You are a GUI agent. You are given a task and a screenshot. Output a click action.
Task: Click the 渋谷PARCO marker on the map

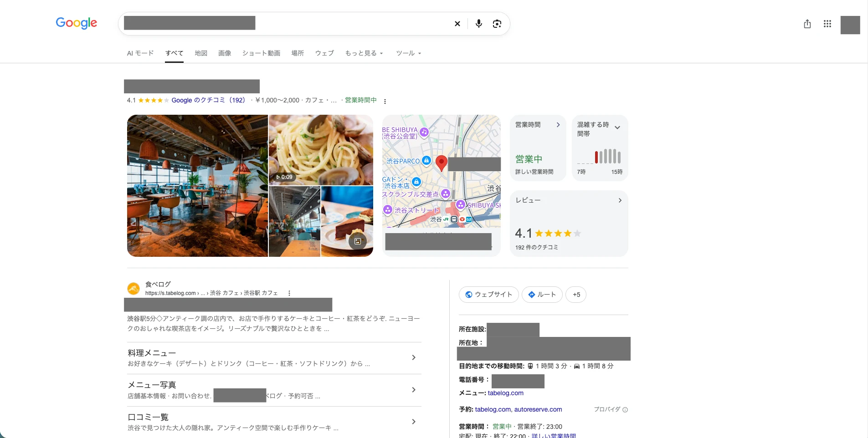point(426,160)
